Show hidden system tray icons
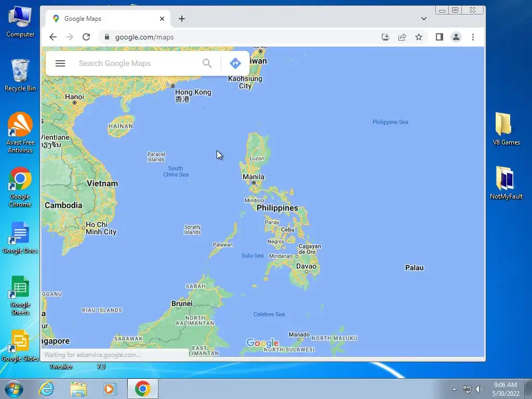 coord(454,389)
